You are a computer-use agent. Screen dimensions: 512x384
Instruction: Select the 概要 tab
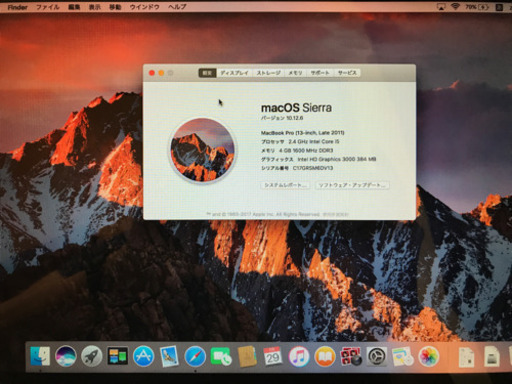coord(207,73)
